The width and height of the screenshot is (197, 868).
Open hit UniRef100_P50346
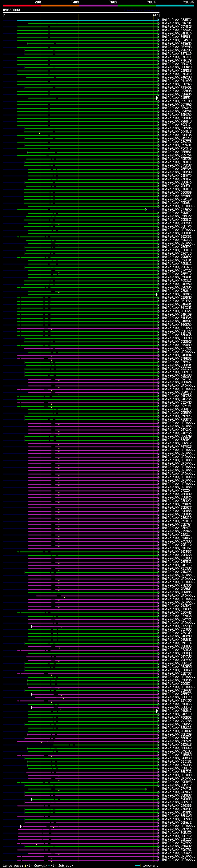pyautogui.click(x=177, y=108)
